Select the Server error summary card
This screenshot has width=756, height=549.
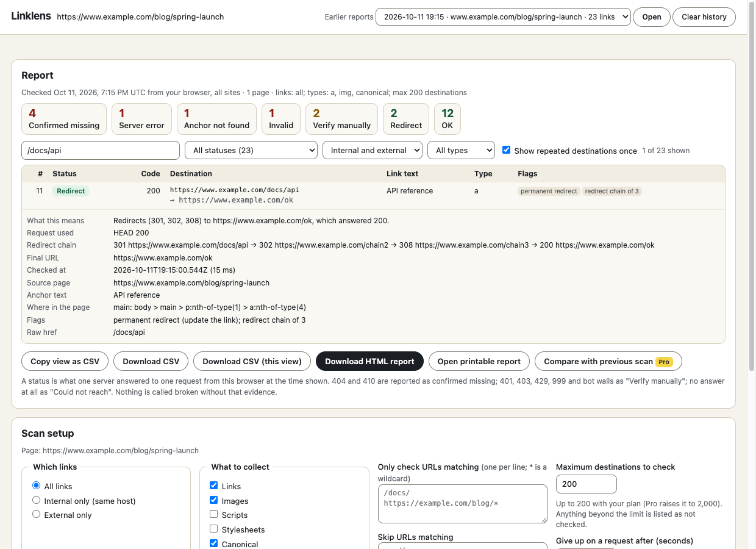pos(141,119)
